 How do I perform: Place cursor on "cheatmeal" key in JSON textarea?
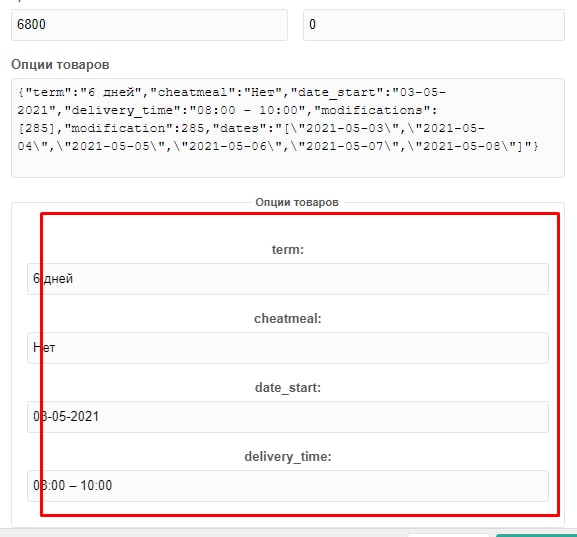point(192,92)
